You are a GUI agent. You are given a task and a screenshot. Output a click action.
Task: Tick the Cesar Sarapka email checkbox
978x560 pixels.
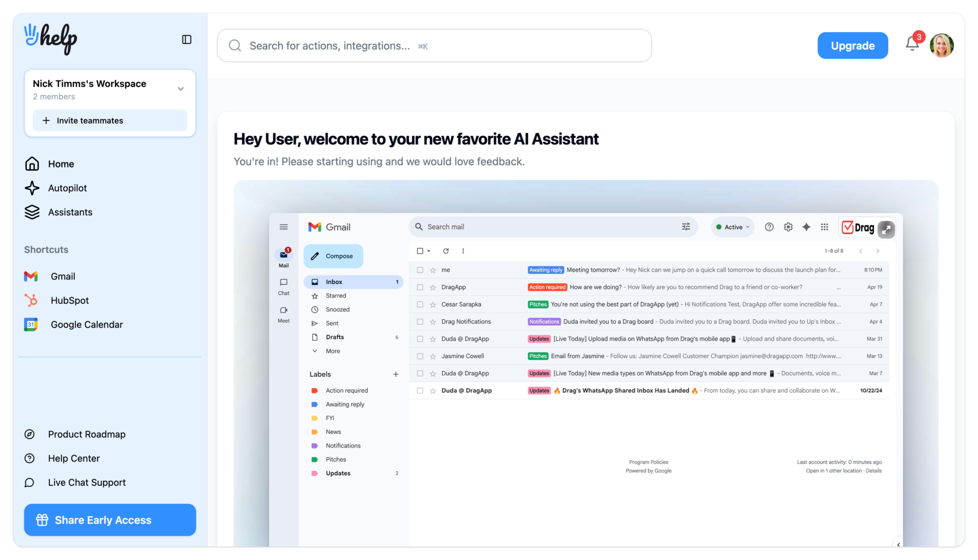[x=420, y=304]
